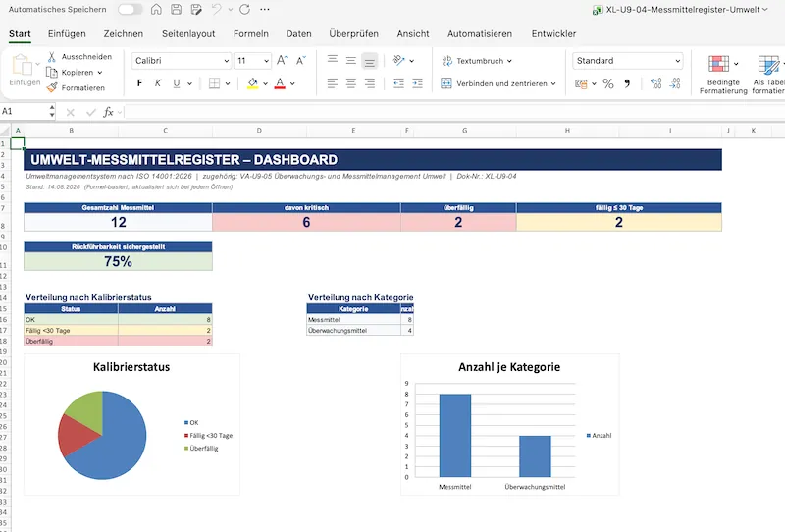Image resolution: width=785 pixels, height=532 pixels.
Task: Switch to the Start tab
Action: (20, 33)
